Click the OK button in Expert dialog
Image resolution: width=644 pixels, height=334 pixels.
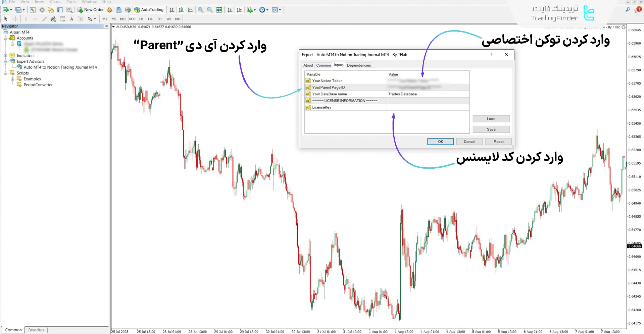coord(440,141)
